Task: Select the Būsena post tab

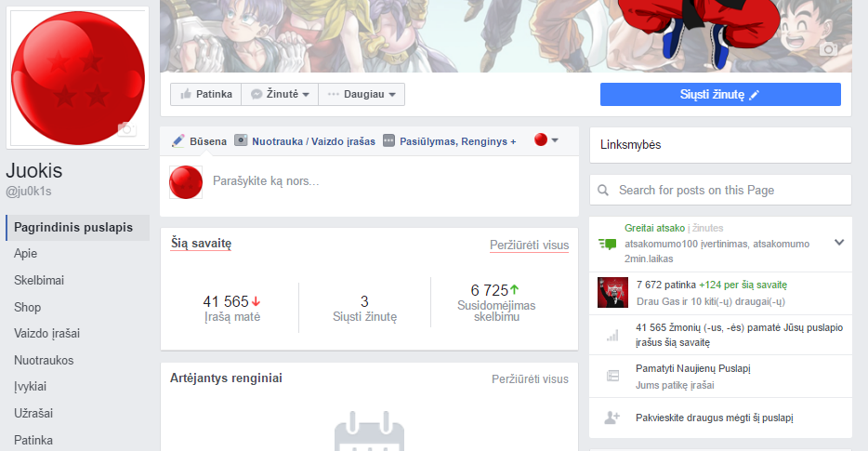Action: click(199, 141)
